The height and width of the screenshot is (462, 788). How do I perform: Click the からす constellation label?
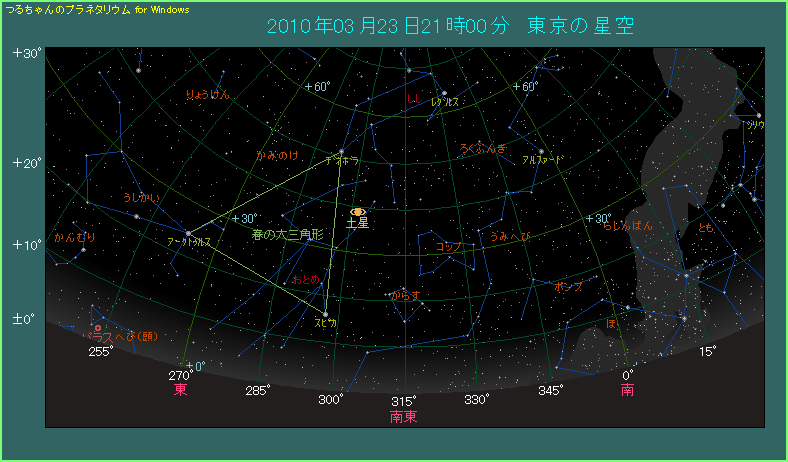pyautogui.click(x=404, y=296)
